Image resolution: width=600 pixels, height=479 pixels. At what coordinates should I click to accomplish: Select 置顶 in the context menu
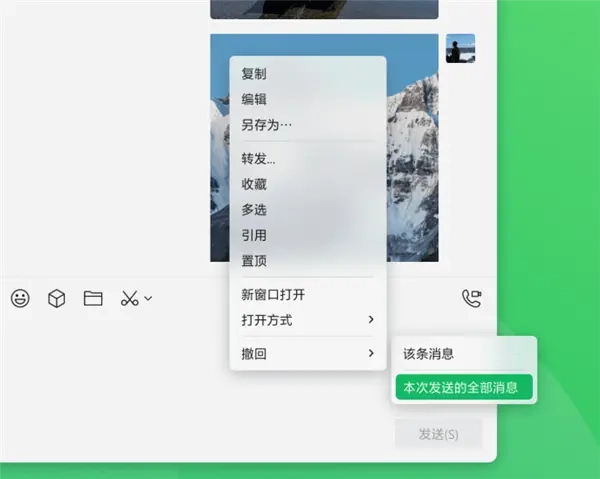(254, 260)
